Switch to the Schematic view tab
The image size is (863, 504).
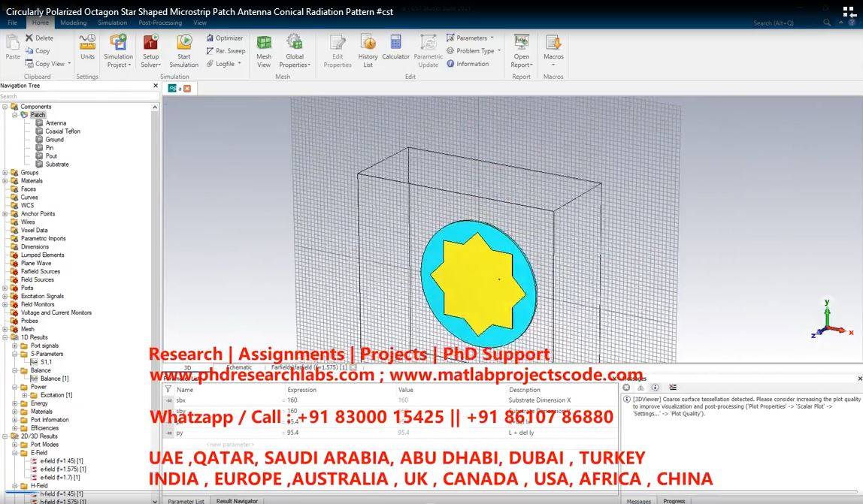(x=239, y=367)
